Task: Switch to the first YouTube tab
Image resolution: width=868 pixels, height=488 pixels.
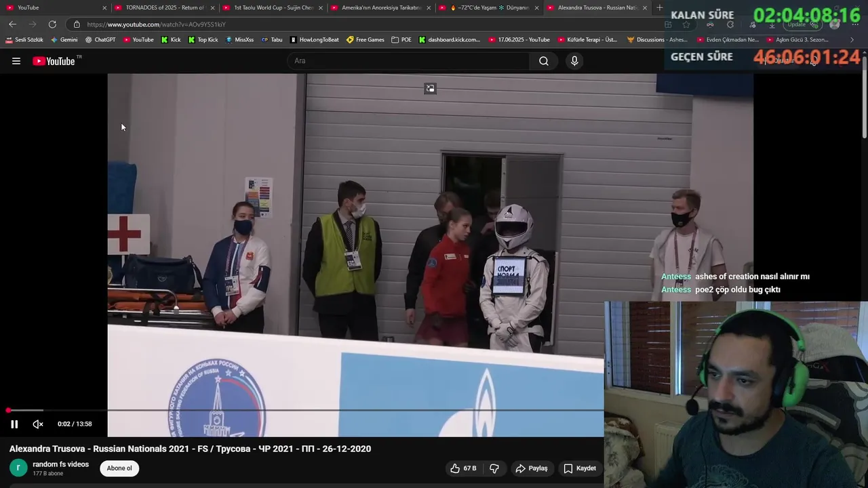Action: click(x=54, y=7)
